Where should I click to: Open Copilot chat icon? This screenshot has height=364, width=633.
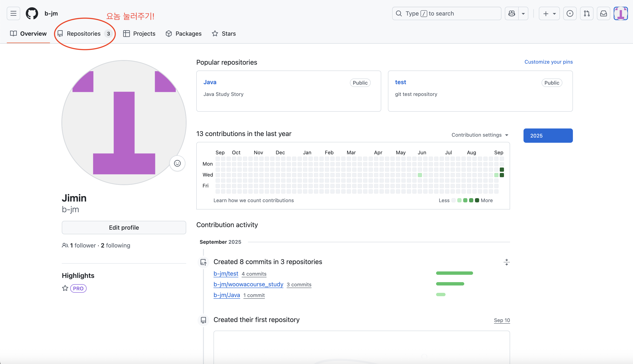tap(512, 13)
